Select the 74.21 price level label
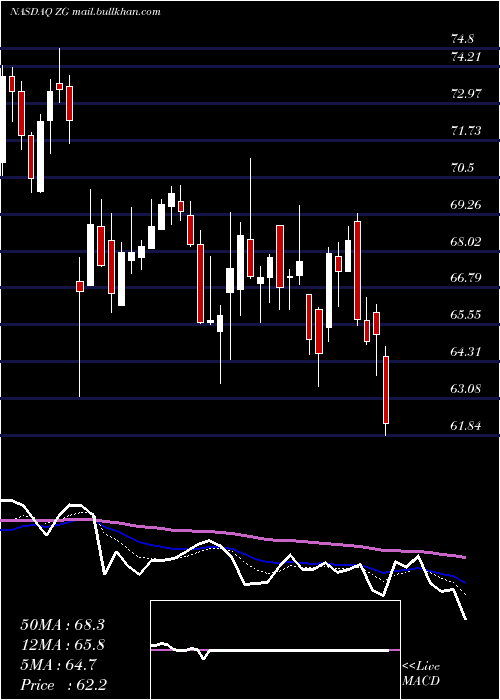The width and height of the screenshot is (500, 700). 467,57
